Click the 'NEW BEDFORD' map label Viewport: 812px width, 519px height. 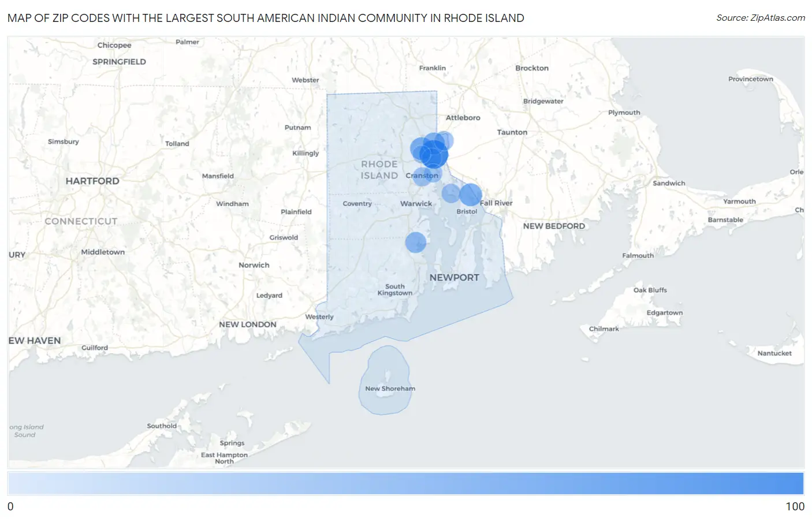[554, 226]
